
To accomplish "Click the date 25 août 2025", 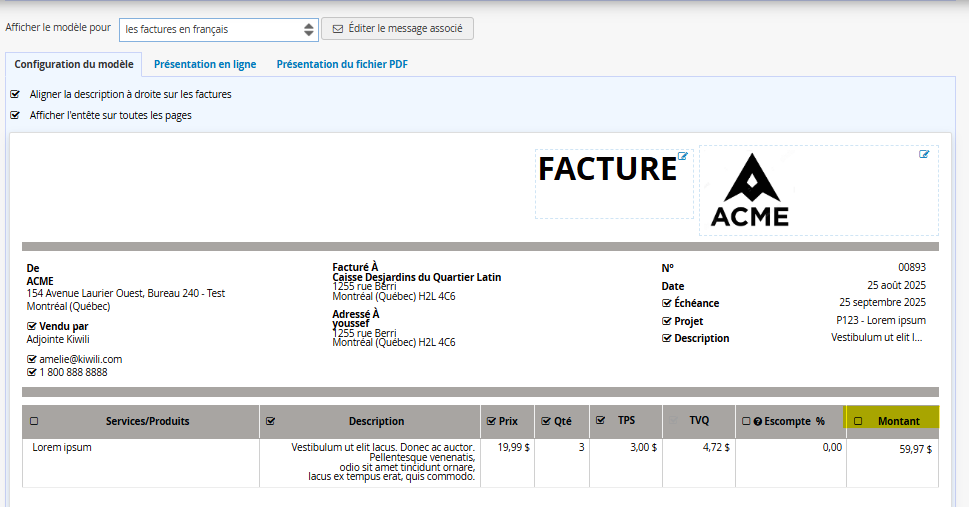I will coord(896,285).
